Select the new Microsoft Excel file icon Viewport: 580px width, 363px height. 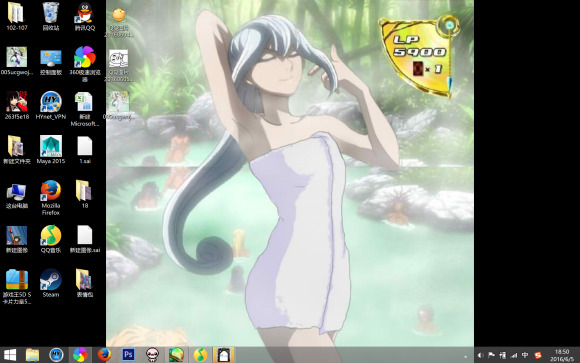(x=85, y=102)
